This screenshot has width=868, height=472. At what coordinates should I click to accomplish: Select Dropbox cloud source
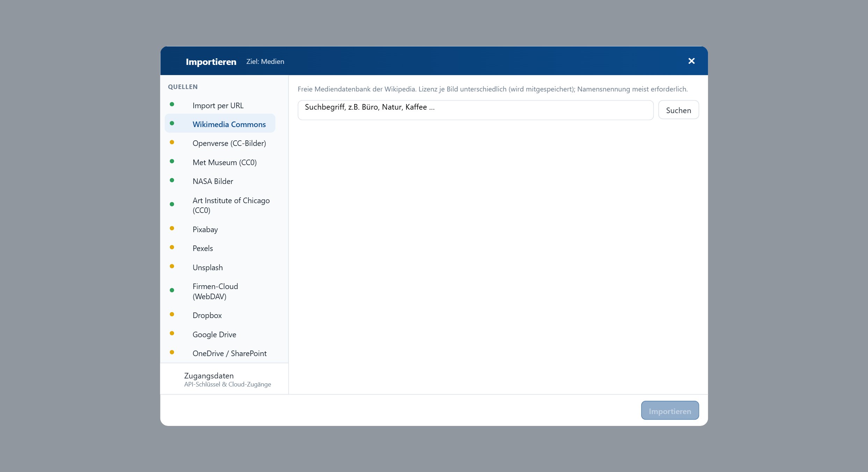pos(220,315)
